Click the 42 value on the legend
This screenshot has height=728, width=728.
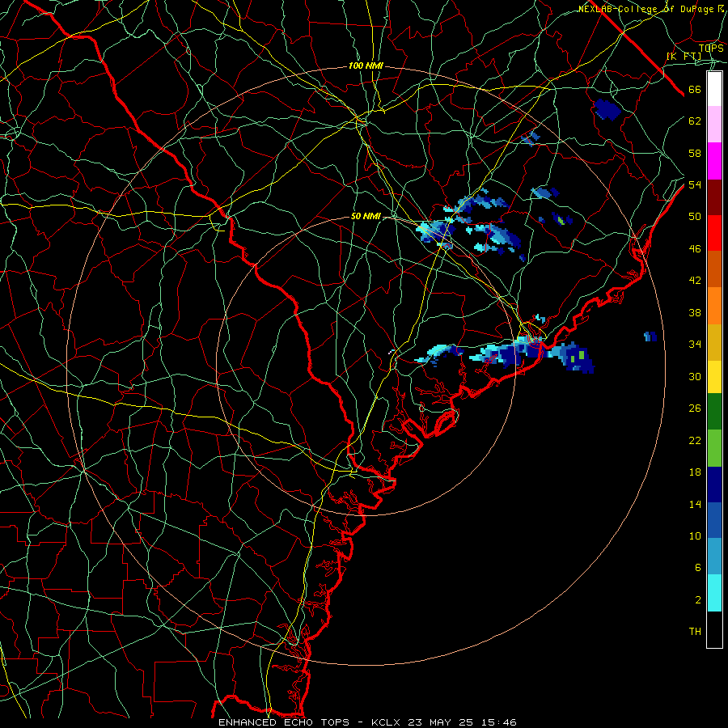(x=695, y=281)
